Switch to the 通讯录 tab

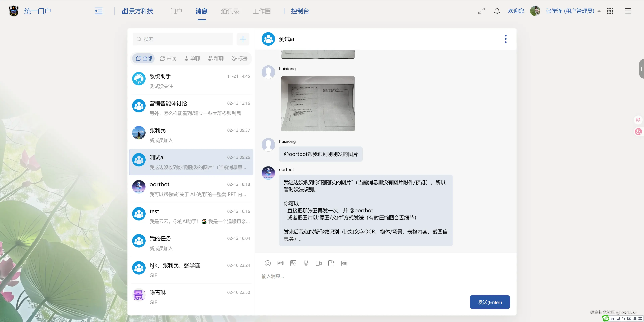pos(230,11)
